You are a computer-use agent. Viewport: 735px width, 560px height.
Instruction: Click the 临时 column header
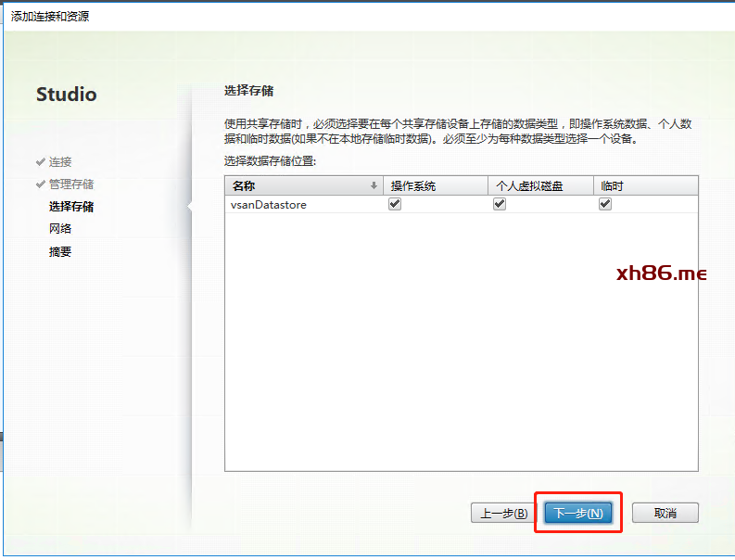click(613, 185)
